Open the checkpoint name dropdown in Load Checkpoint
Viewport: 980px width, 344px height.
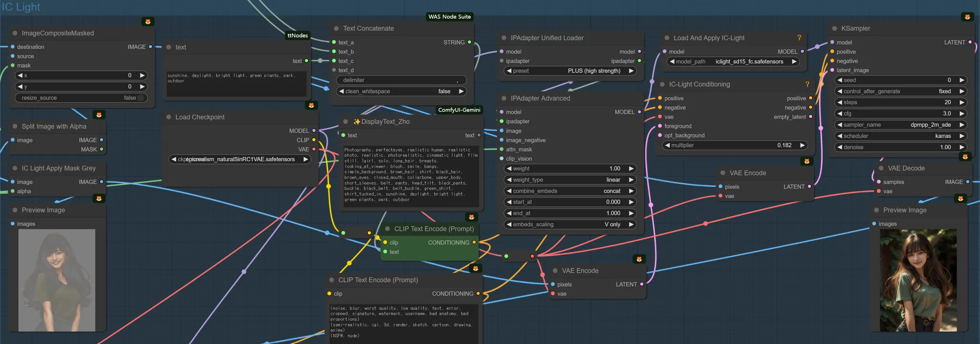pyautogui.click(x=240, y=159)
